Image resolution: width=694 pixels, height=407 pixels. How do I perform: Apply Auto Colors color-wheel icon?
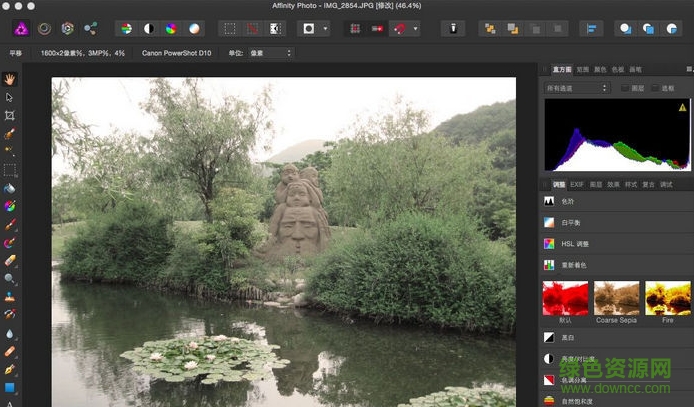click(171, 29)
